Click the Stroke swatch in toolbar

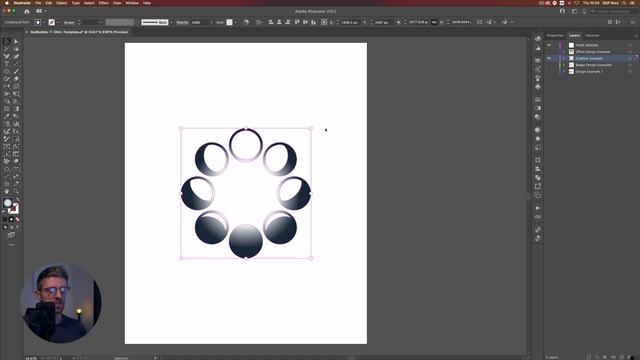pos(13,209)
